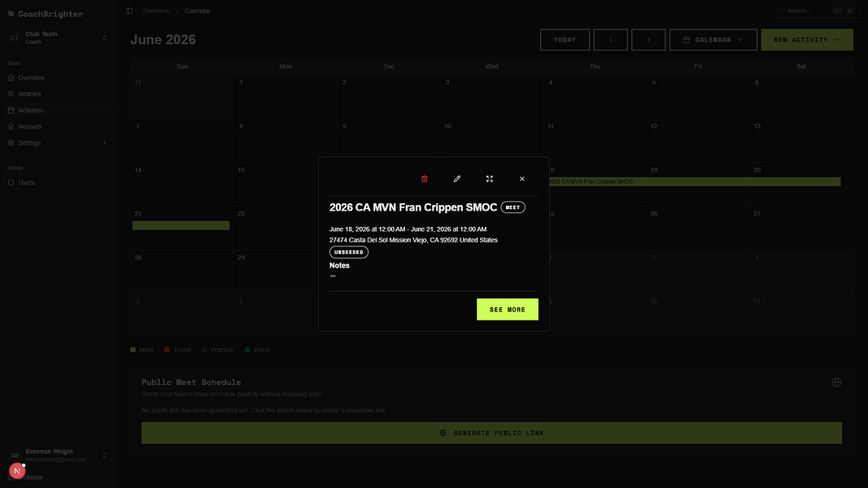Viewport: 868px width, 488px height.
Task: Click the Generate Public Link button
Action: point(491,433)
